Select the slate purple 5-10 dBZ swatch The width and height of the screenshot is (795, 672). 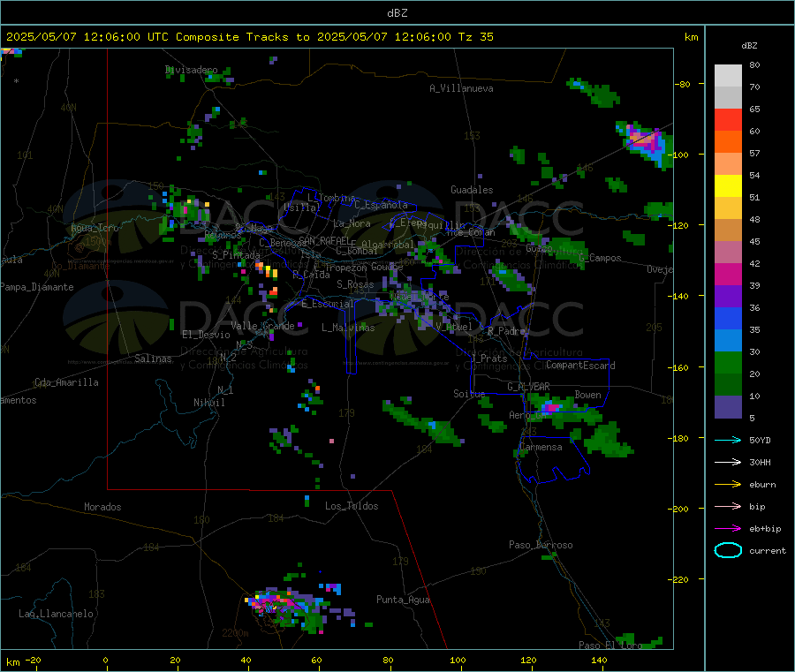[728, 407]
